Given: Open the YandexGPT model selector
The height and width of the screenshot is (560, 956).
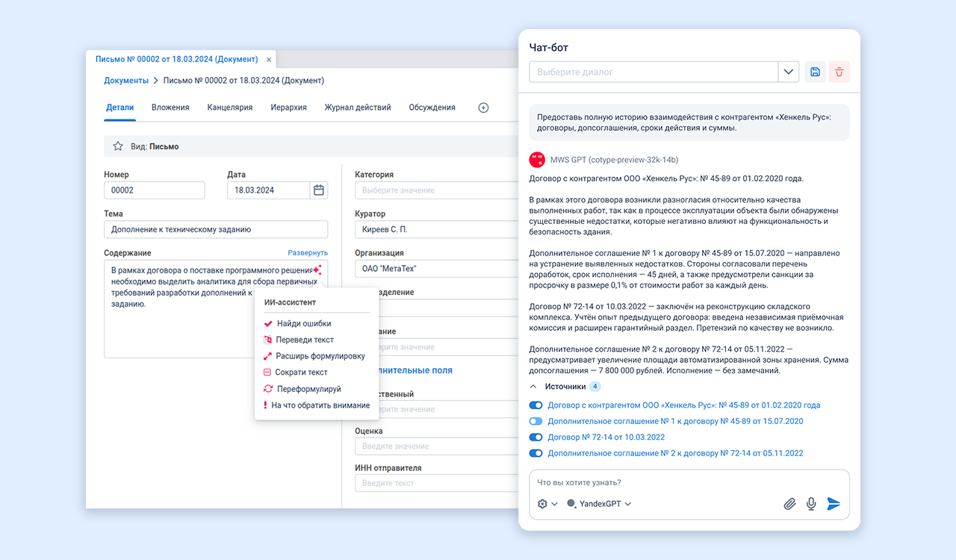Looking at the screenshot, I should click(x=600, y=504).
